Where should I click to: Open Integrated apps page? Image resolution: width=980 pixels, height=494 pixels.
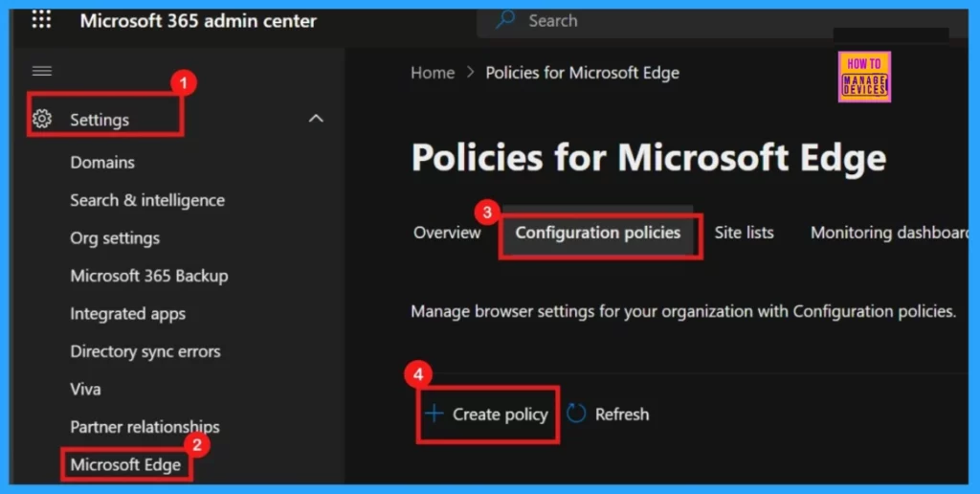pyautogui.click(x=127, y=314)
